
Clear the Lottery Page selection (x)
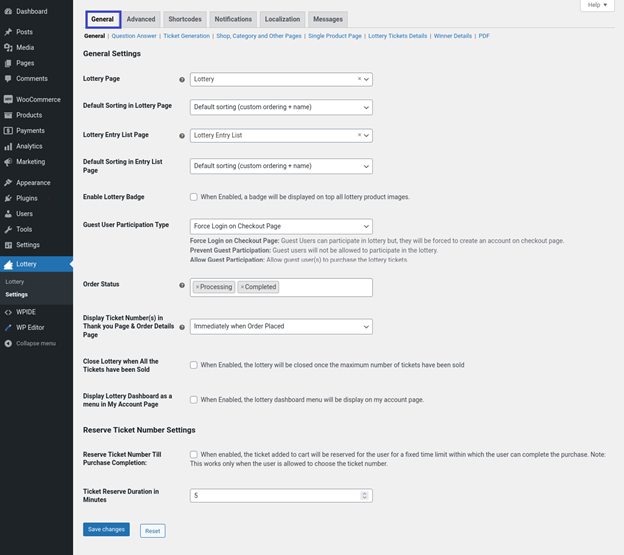(x=359, y=79)
